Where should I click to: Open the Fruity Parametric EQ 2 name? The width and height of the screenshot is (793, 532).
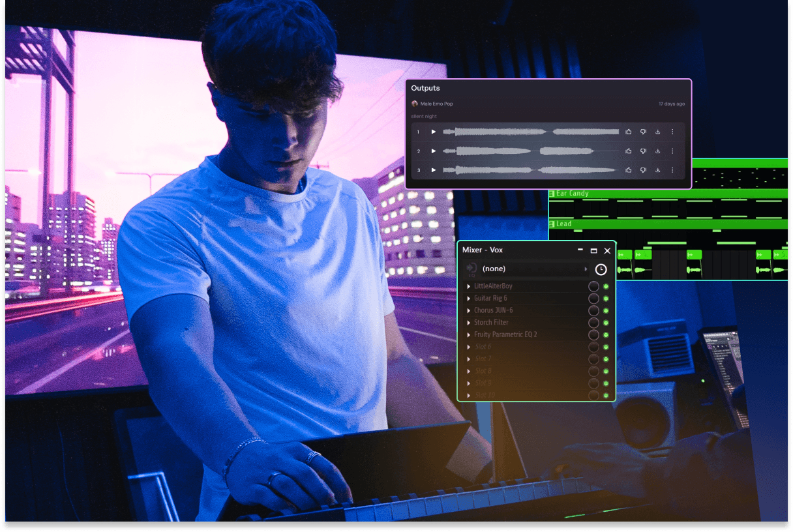point(505,334)
